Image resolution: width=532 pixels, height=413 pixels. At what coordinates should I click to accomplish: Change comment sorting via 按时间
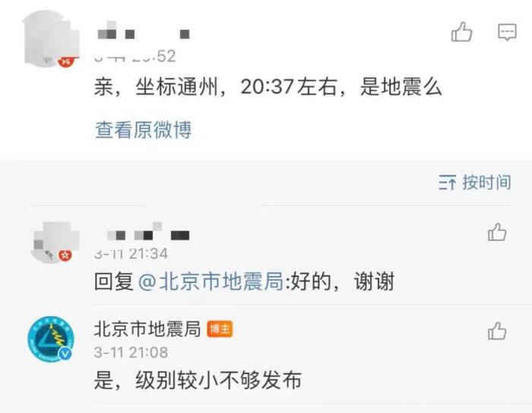pos(487,183)
